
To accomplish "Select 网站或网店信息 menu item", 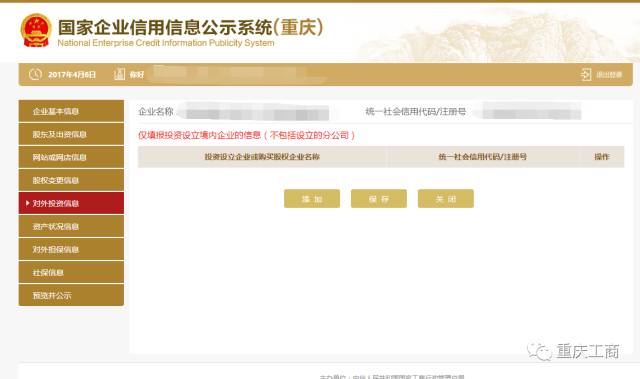I will [x=71, y=157].
